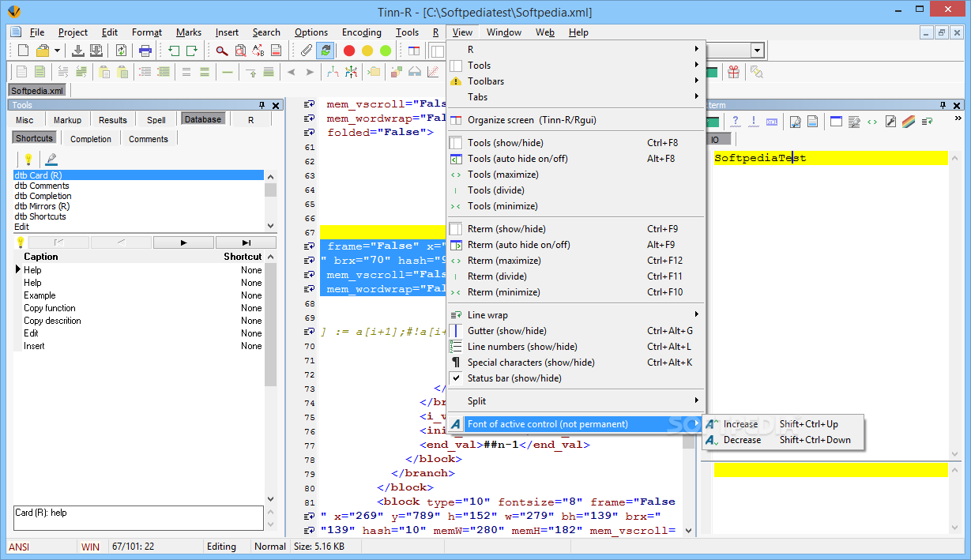Open the Encoding menu
971x560 pixels.
361,32
